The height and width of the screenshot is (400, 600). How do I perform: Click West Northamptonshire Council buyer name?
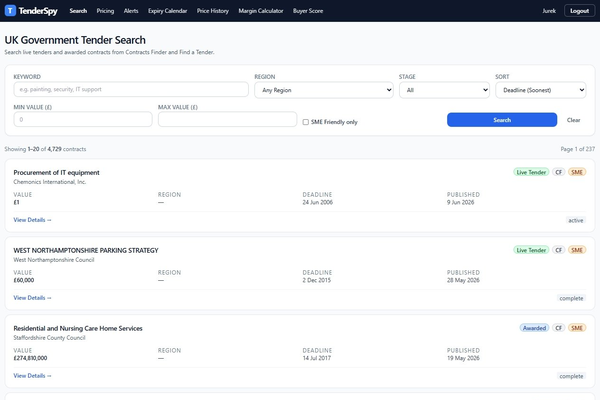click(54, 260)
